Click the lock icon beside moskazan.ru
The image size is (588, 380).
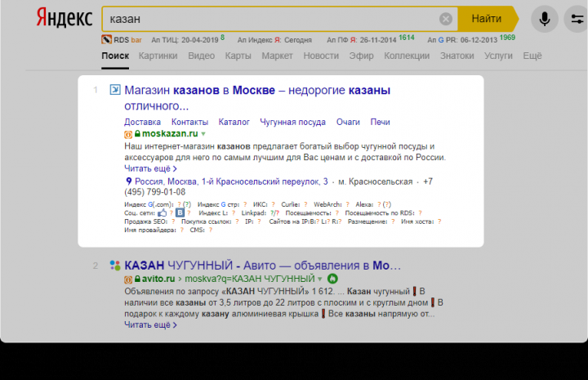pyautogui.click(x=137, y=133)
